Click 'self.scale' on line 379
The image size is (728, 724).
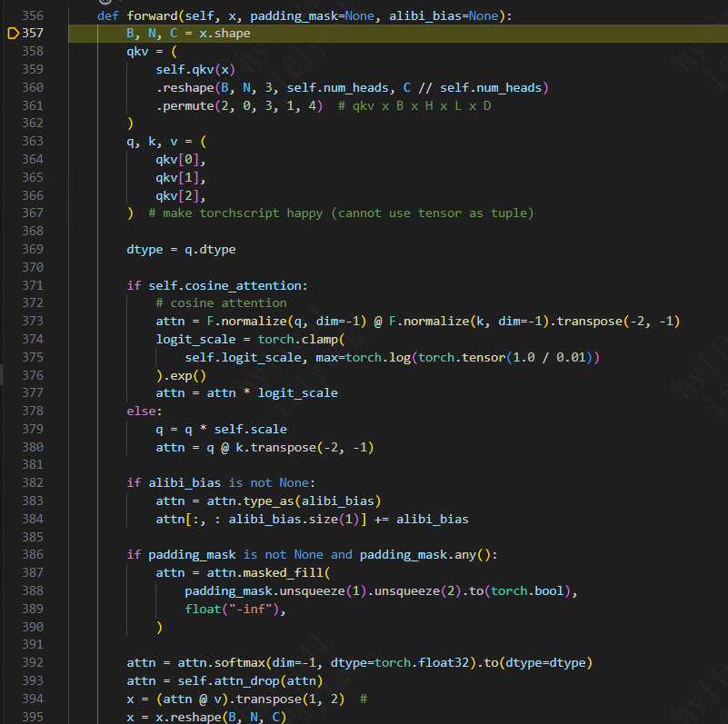coord(250,430)
